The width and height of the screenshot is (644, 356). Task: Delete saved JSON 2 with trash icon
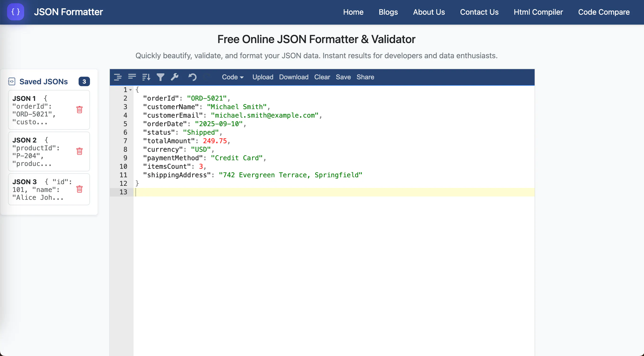(80, 151)
